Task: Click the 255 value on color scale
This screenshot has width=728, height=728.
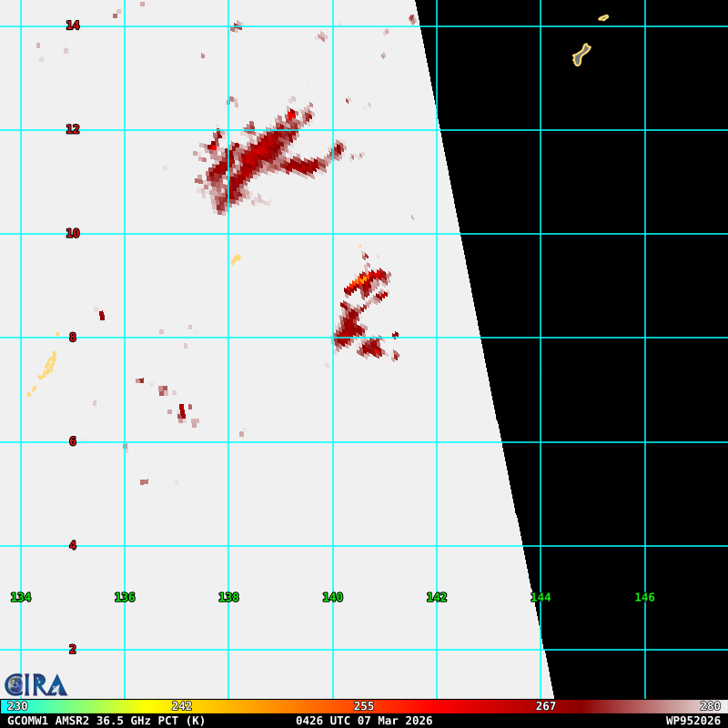Action: coord(363,706)
